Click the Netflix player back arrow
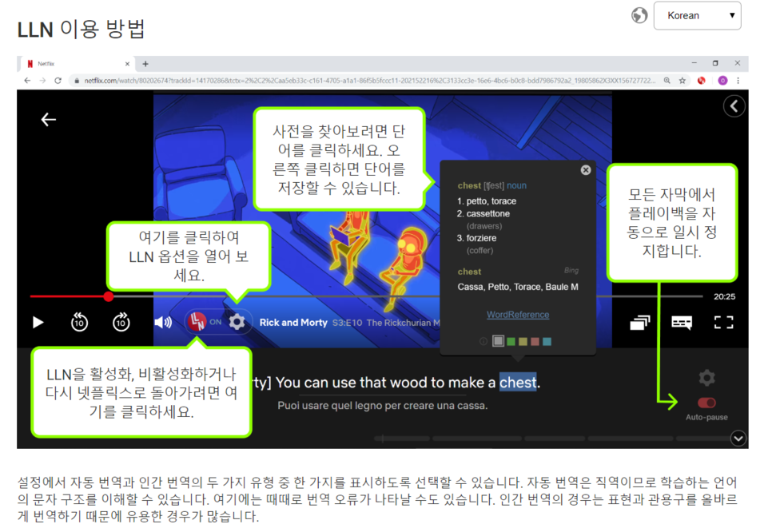 point(48,119)
